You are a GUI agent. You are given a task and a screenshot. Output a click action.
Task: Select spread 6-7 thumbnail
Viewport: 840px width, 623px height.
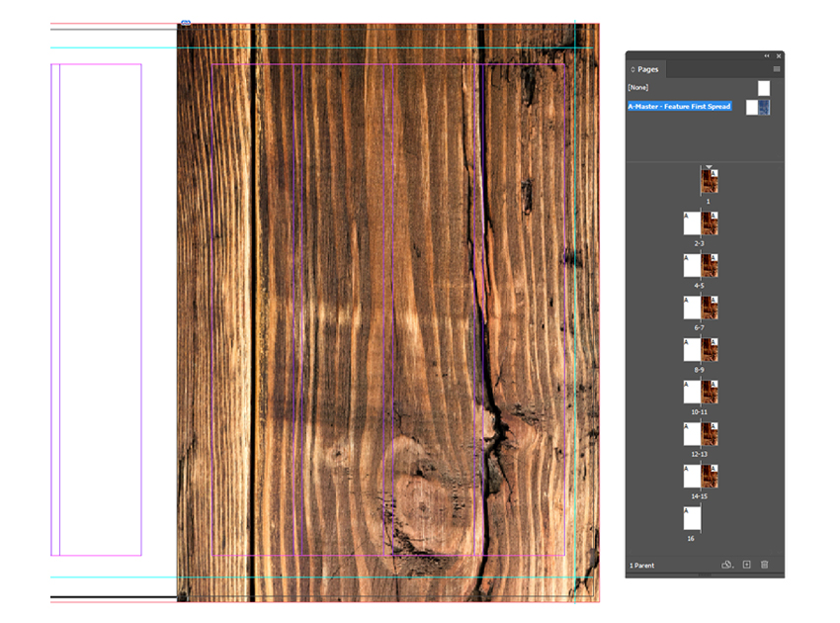[701, 308]
